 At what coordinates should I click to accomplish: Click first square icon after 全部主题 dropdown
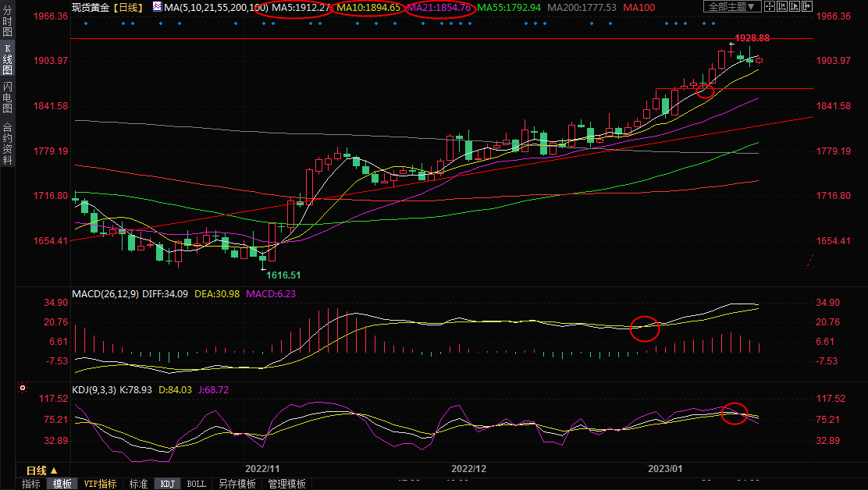[x=769, y=7]
